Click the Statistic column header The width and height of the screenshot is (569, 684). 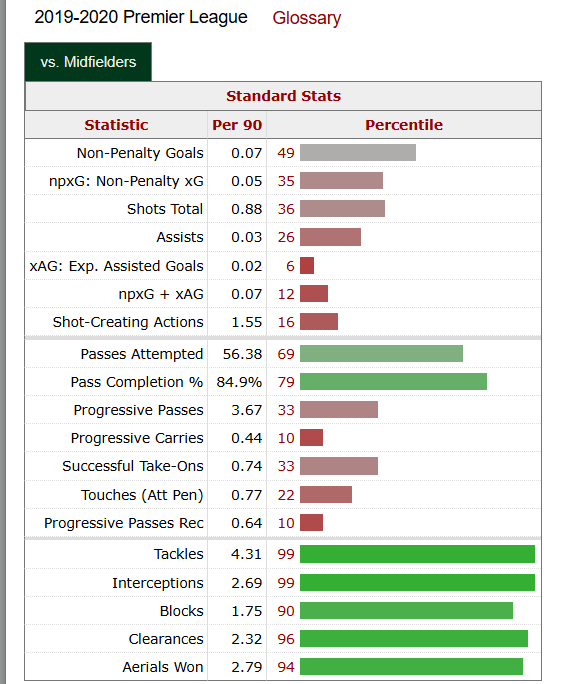pyautogui.click(x=116, y=125)
